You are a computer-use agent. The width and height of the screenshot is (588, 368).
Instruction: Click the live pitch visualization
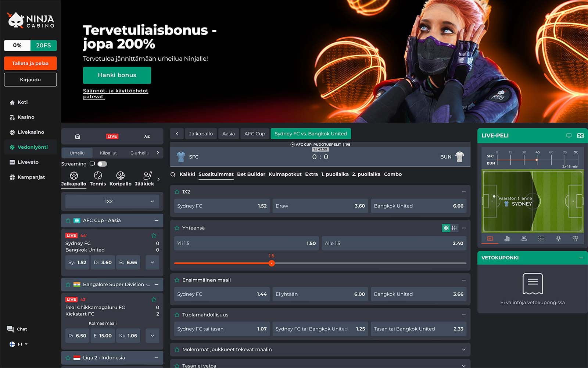(533, 201)
